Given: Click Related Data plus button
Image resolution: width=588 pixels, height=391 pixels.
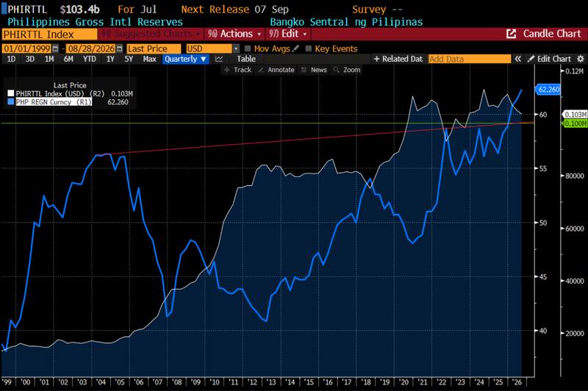Looking at the screenshot, I should click(x=398, y=59).
